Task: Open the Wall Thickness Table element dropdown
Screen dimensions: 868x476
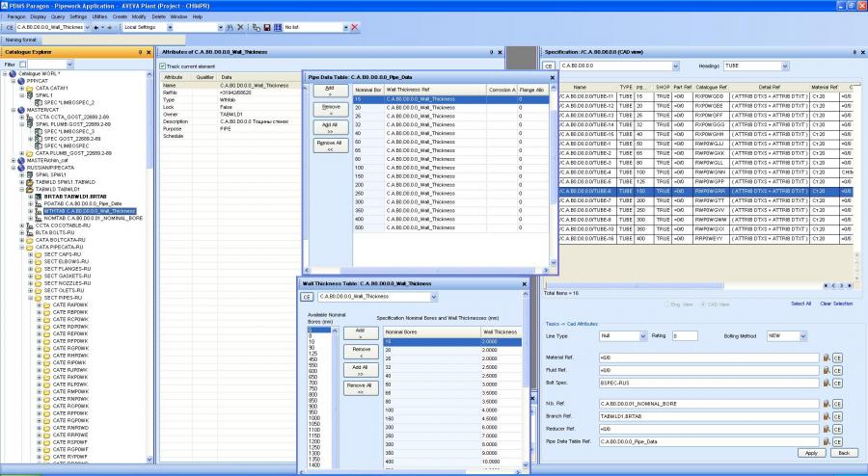Action: tap(433, 297)
